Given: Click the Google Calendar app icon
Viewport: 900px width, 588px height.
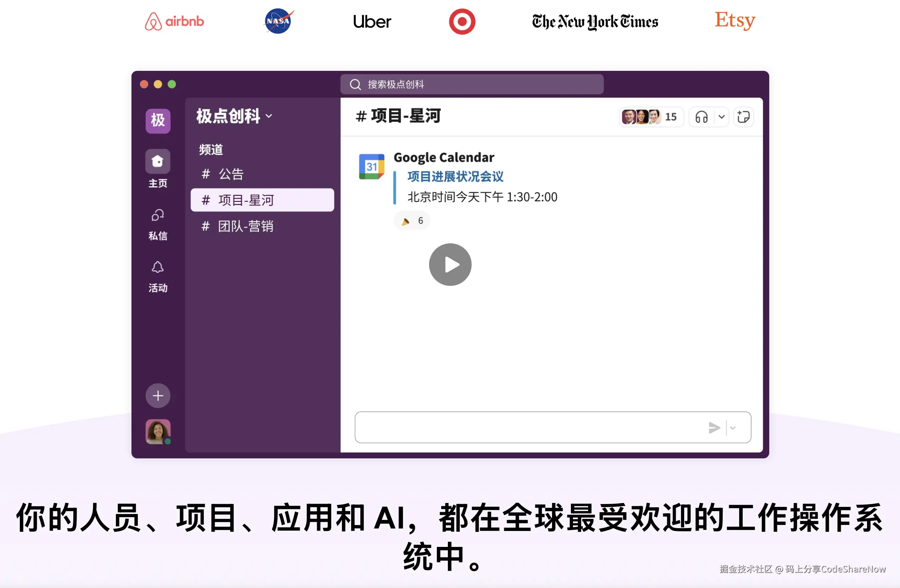Looking at the screenshot, I should pyautogui.click(x=371, y=166).
